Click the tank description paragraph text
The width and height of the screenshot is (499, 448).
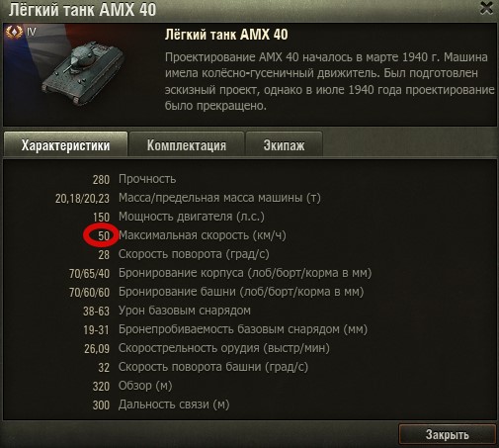[x=329, y=81]
